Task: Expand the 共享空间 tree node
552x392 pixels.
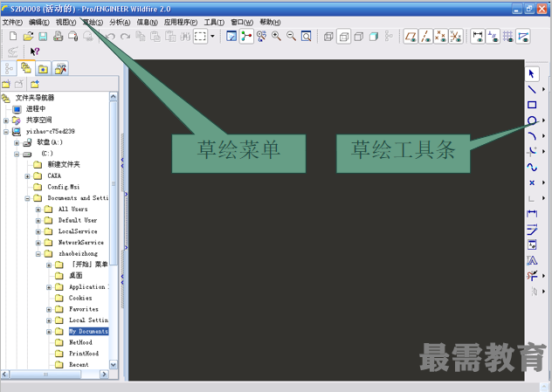Action: point(5,120)
